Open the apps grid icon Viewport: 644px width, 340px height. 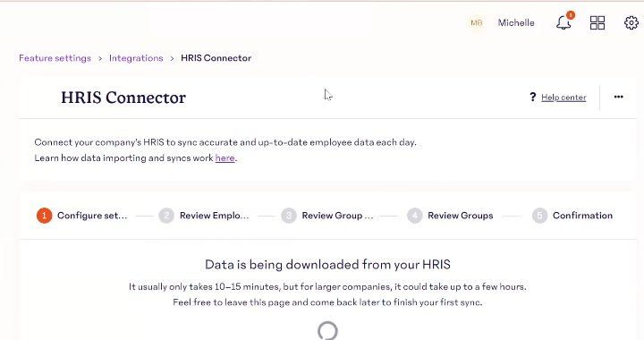[x=597, y=23]
